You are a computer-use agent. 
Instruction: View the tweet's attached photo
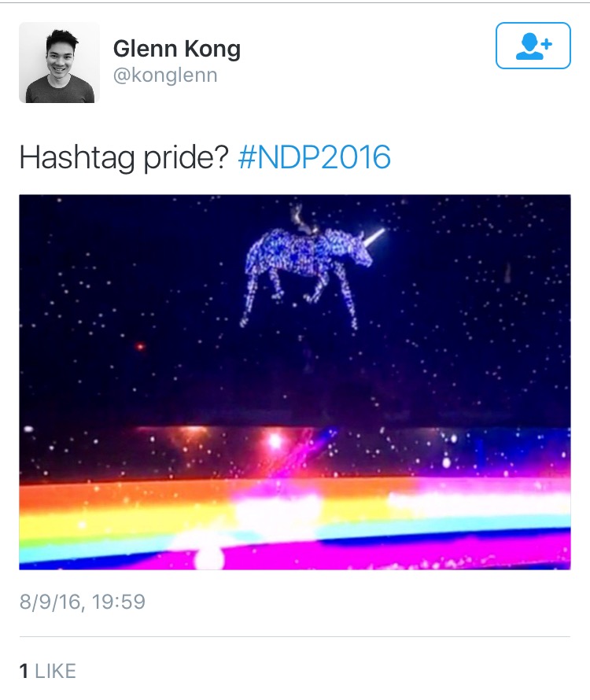(x=295, y=382)
